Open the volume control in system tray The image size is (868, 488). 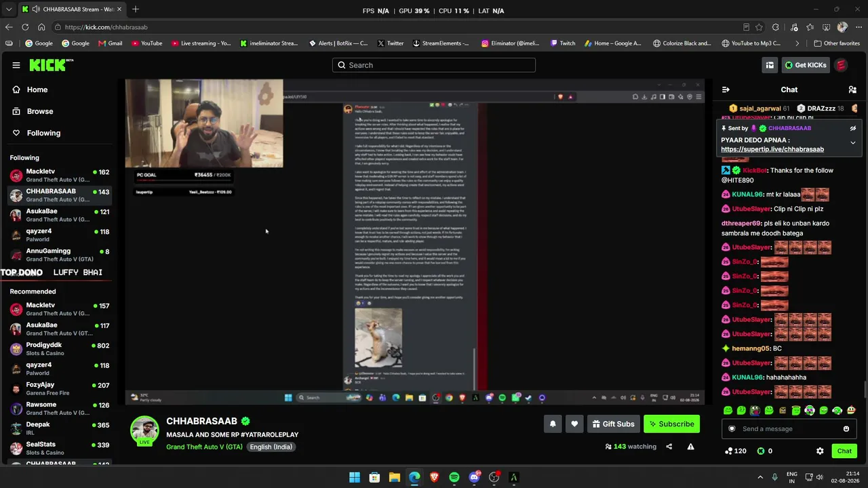click(x=819, y=477)
